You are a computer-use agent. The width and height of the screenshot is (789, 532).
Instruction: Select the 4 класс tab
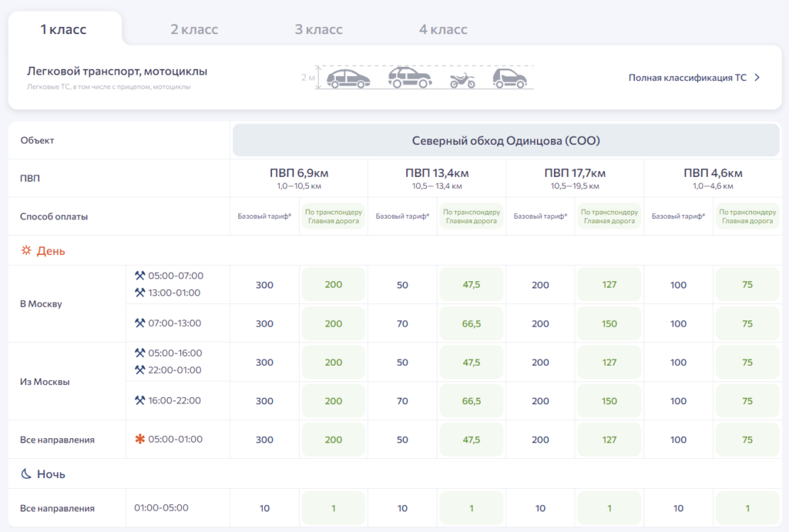[443, 30]
